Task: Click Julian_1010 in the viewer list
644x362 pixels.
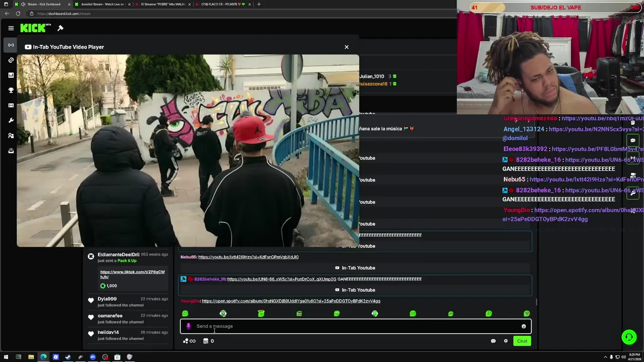Action: coord(372,76)
